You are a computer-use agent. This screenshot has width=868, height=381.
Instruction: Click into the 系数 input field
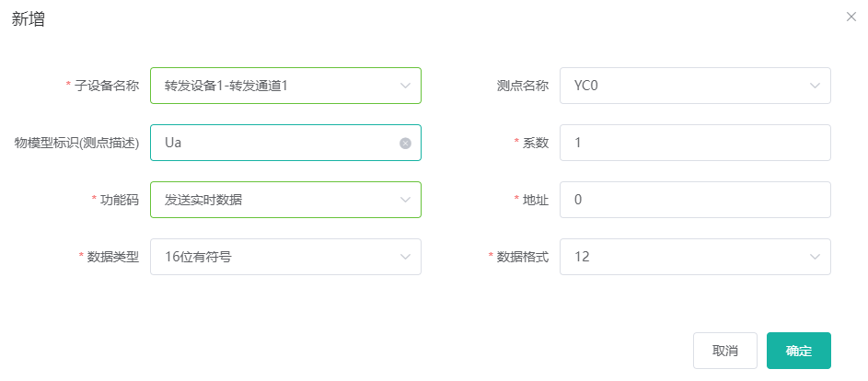coord(695,143)
